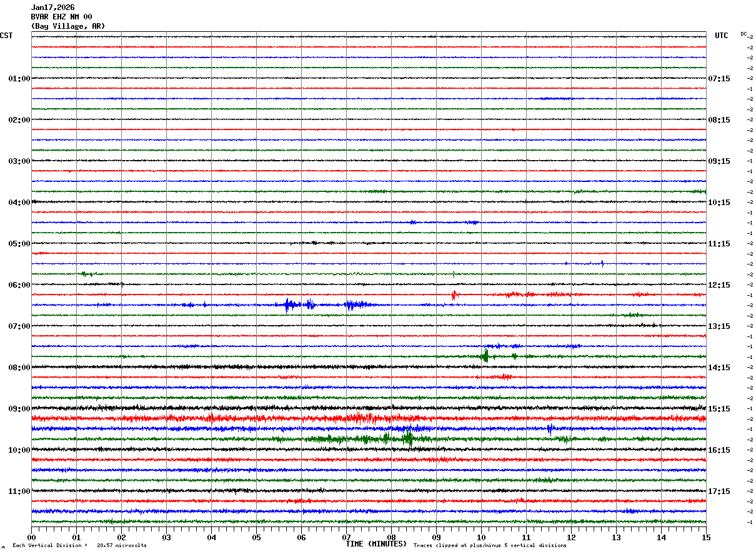Viewport: 756px width, 554px height.
Task: Click the red spike on the 06:15 trace
Action: click(x=454, y=295)
